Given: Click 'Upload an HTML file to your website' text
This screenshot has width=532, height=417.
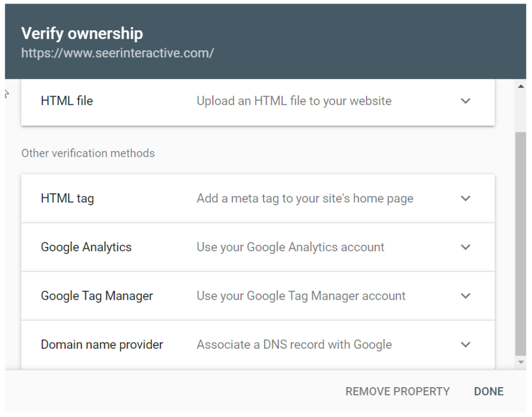Looking at the screenshot, I should point(294,101).
